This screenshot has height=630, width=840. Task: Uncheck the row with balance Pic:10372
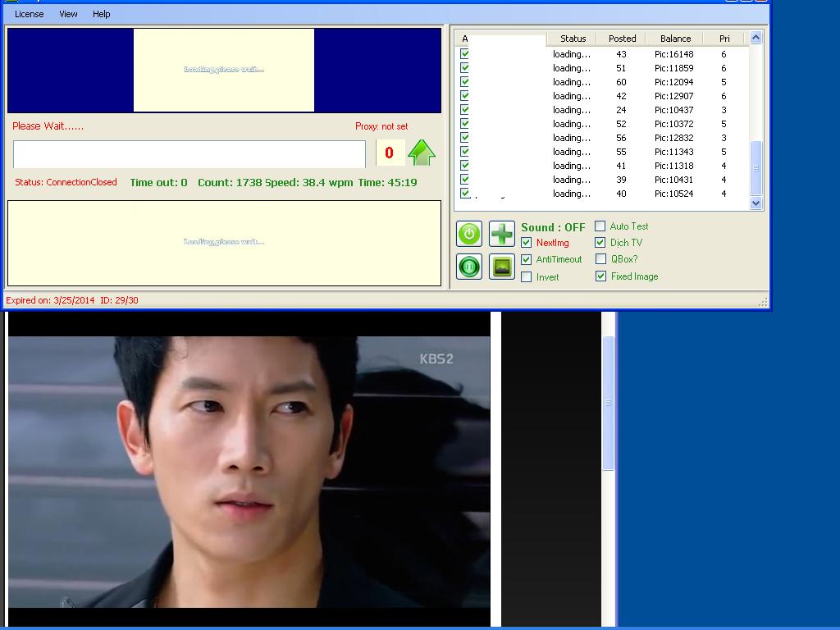(x=464, y=123)
